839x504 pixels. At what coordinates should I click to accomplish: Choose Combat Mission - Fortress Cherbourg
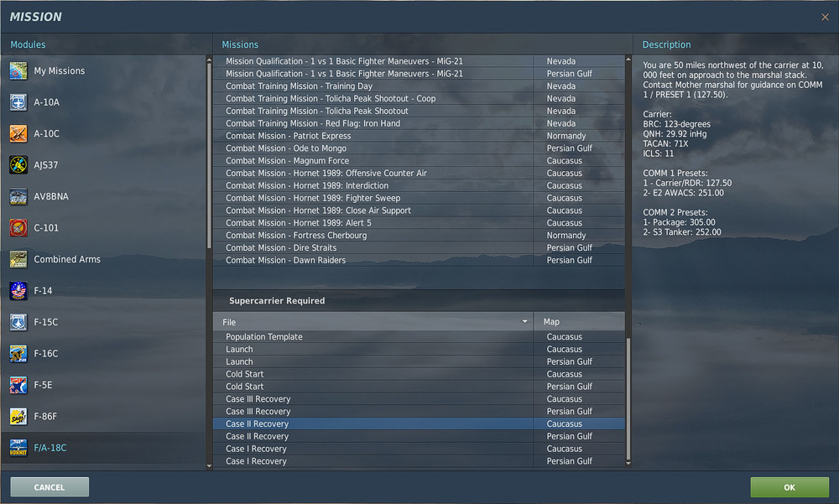tap(419, 236)
